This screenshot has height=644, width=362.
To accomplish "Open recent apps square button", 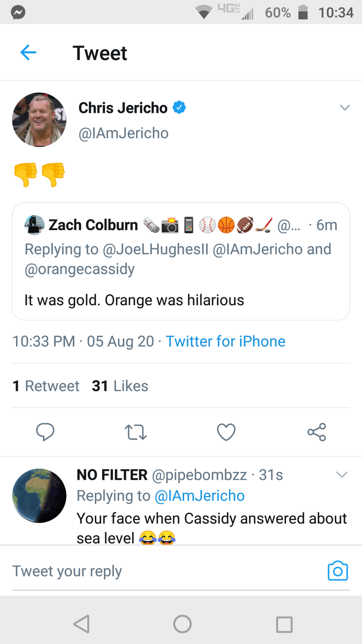I will coord(284,624).
